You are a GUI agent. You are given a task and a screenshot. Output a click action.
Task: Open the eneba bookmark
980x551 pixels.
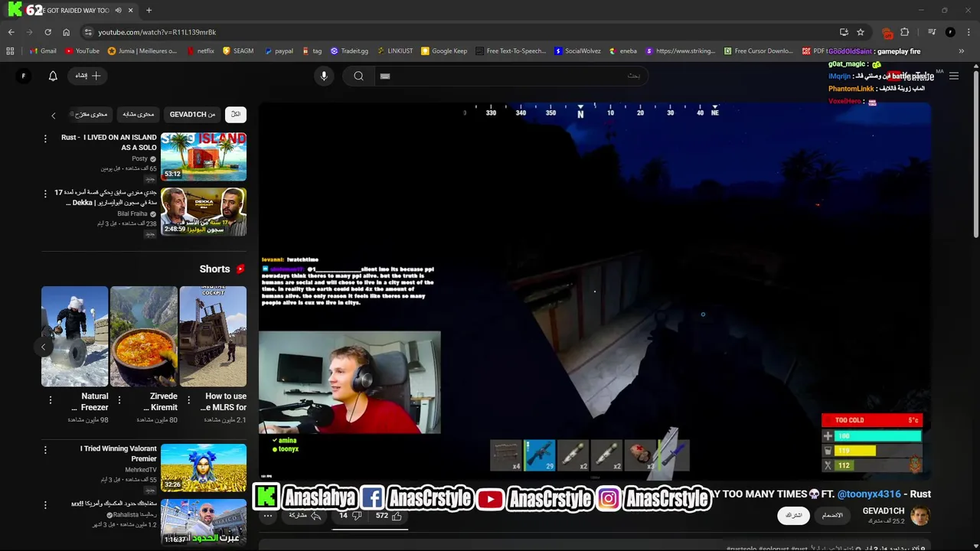point(623,51)
